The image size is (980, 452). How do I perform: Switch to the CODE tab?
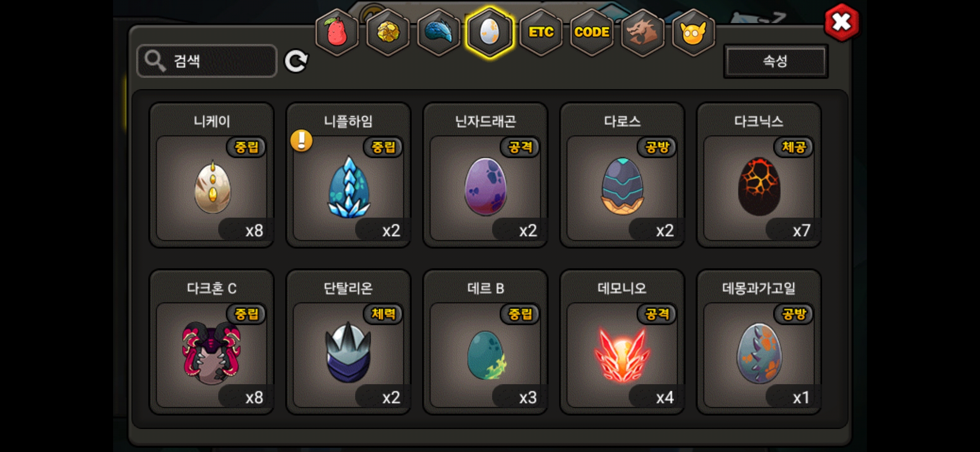pyautogui.click(x=592, y=32)
